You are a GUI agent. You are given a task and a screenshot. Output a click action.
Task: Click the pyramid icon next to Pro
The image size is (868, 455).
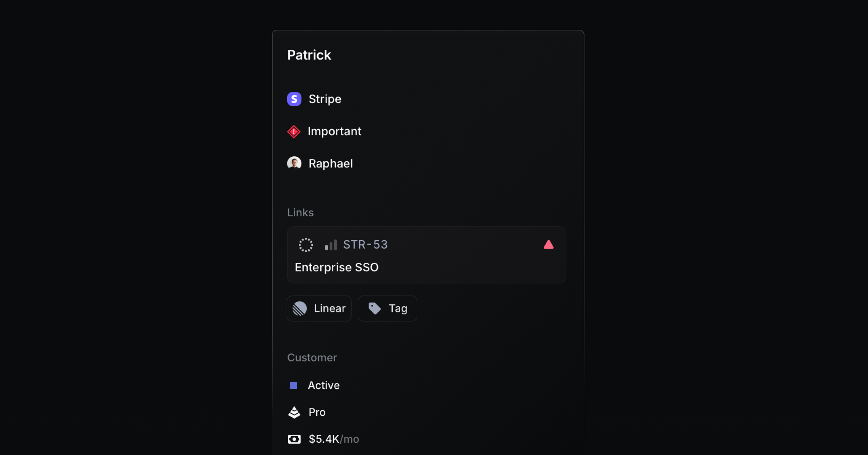294,412
